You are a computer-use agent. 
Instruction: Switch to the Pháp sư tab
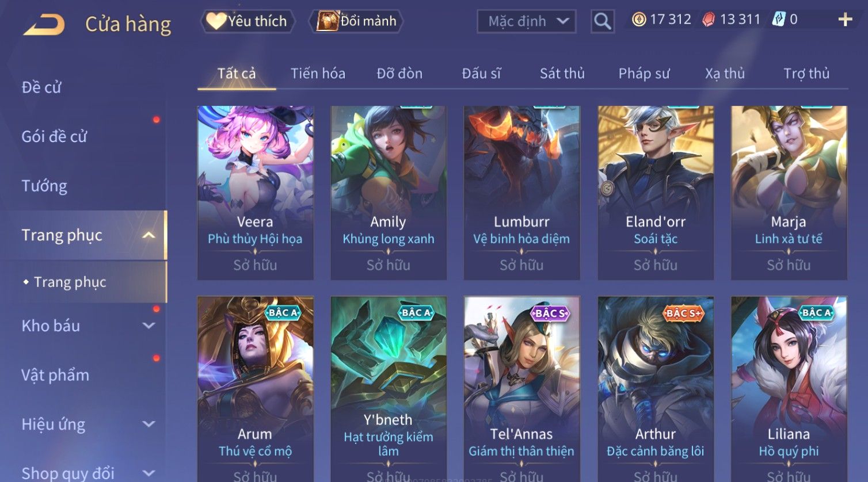tap(644, 74)
